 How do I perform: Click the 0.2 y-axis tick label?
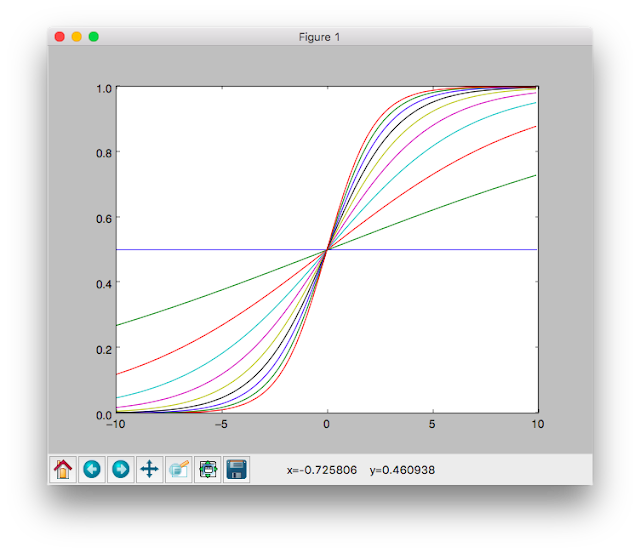(104, 350)
